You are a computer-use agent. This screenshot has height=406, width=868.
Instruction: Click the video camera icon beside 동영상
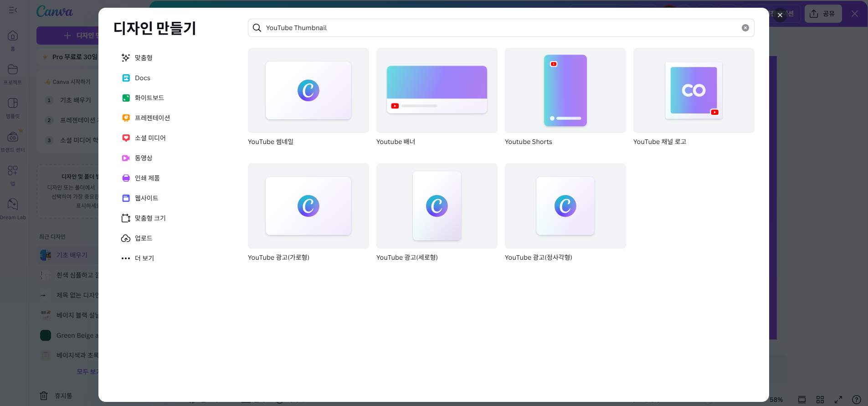pyautogui.click(x=126, y=158)
